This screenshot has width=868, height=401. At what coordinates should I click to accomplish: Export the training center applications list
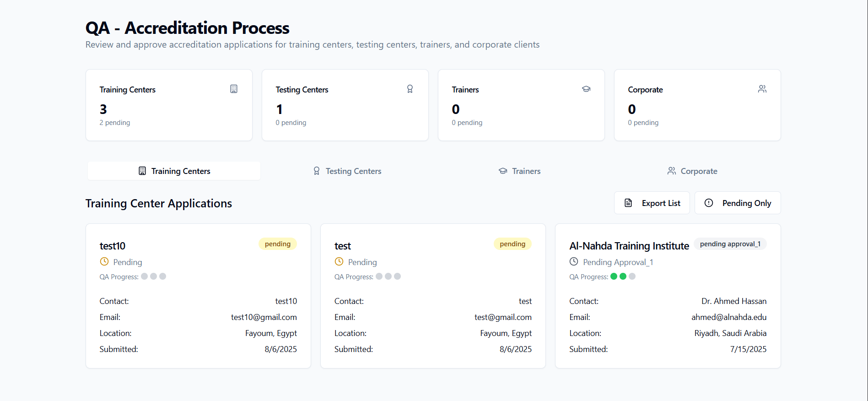(652, 203)
